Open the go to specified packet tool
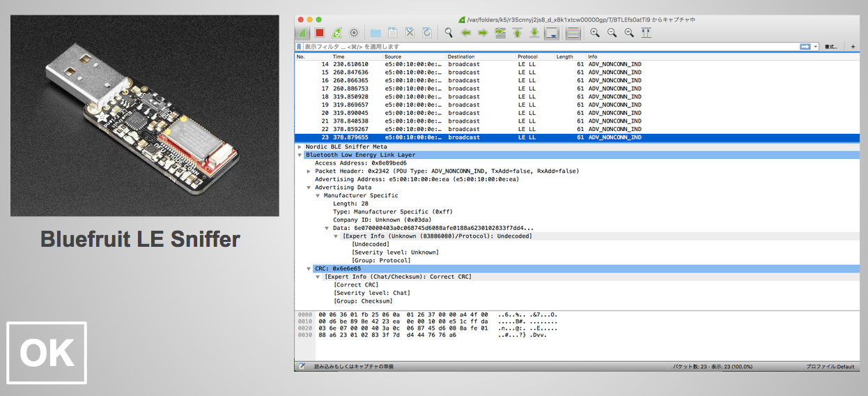The image size is (868, 396). [x=500, y=33]
